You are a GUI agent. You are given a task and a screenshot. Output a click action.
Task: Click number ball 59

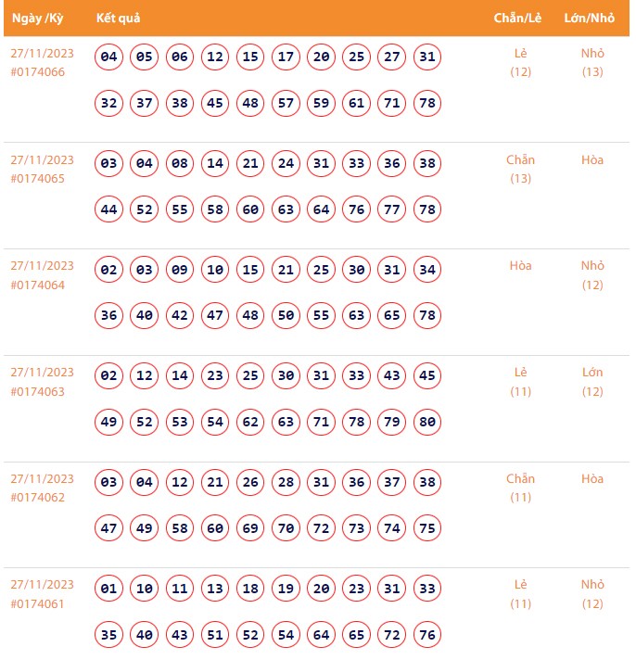pos(321,103)
